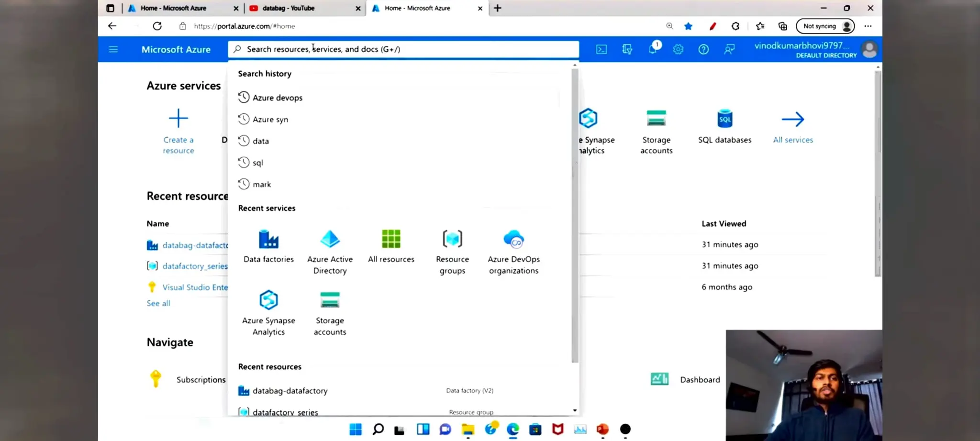Refresh the browser page
Screen dimensions: 980x441
[157, 26]
